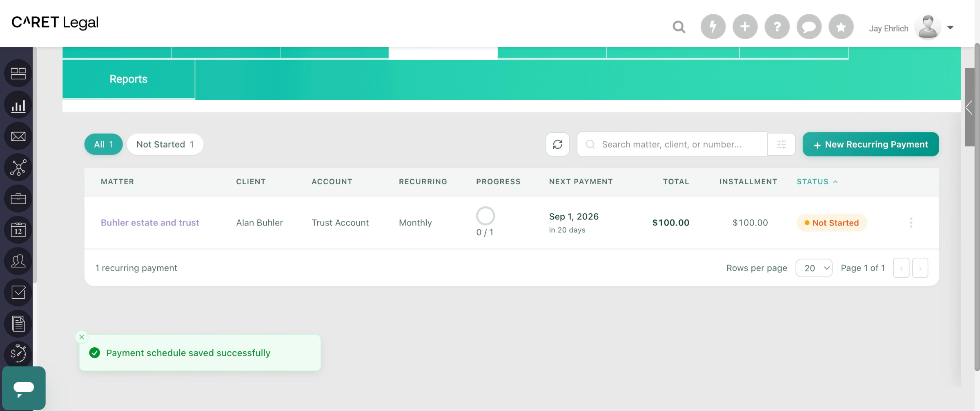Viewport: 980px width, 411px height.
Task: Open the help question mark icon
Action: (777, 27)
